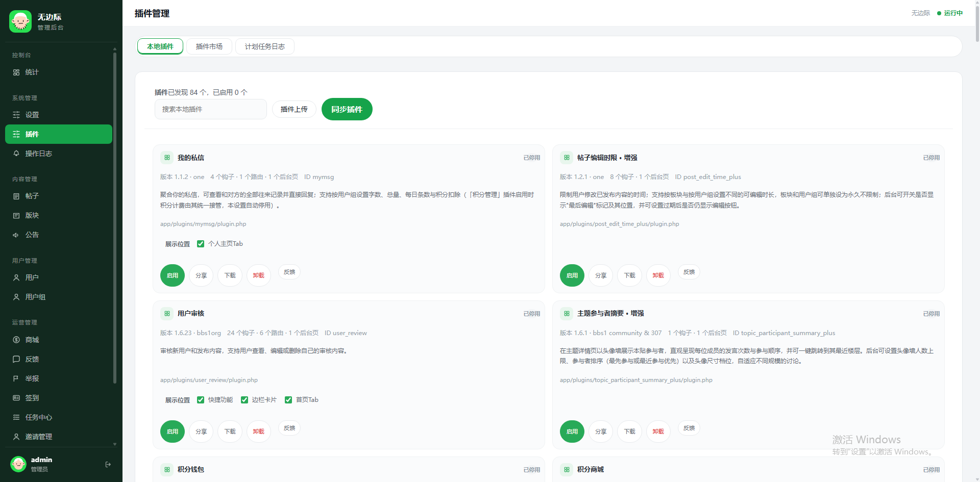Click the admin avatar at sidebar bottom
The width and height of the screenshot is (980, 482).
(x=18, y=464)
